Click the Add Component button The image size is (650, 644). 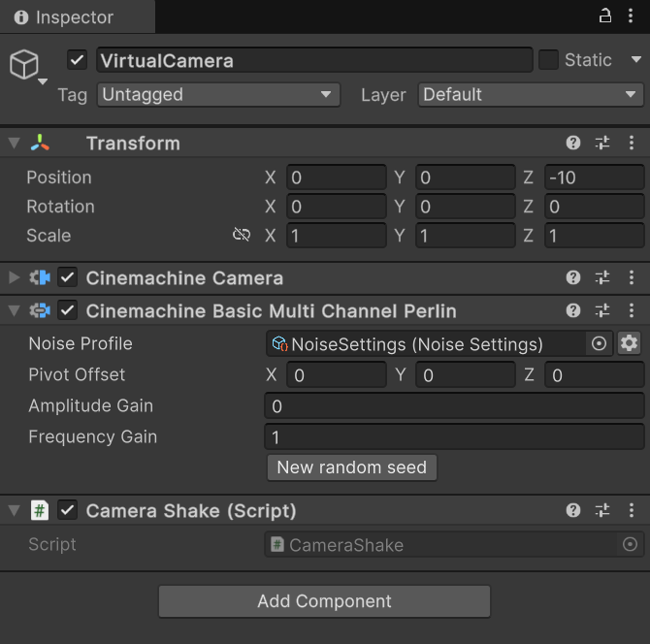[324, 601]
